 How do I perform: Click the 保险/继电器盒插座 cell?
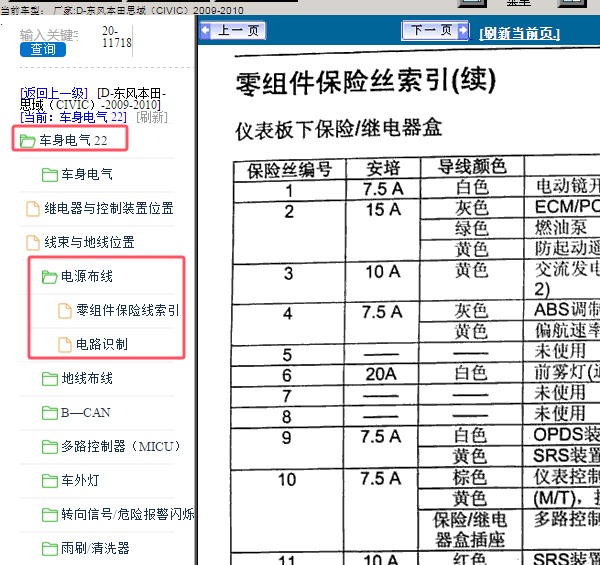point(470,530)
